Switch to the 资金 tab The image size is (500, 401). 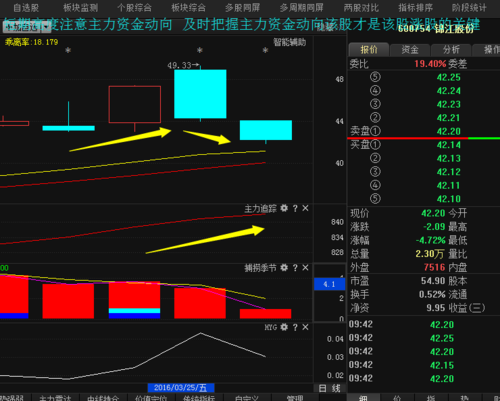pos(410,50)
